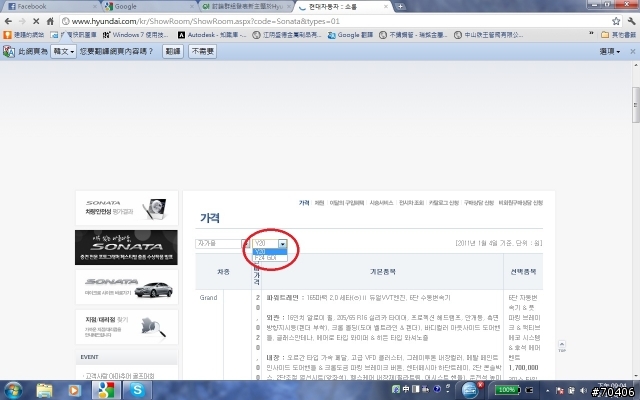Click the 不需要 decline translation button
This screenshot has height=400, width=640.
point(202,51)
